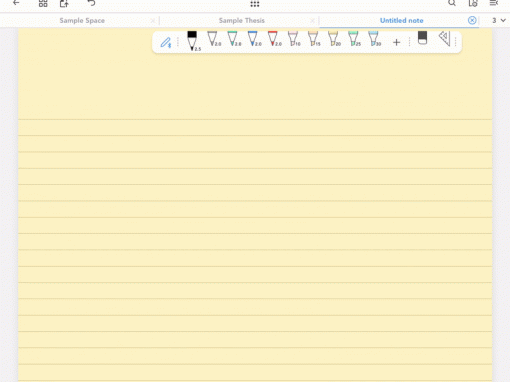Open the page thumbnails grid icon
Viewport: 510px width, 382px height.
tap(43, 3)
